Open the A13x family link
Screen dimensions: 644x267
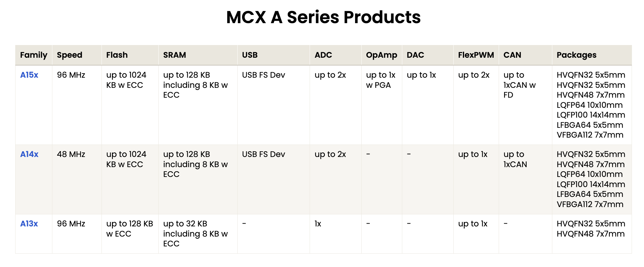pos(29,224)
